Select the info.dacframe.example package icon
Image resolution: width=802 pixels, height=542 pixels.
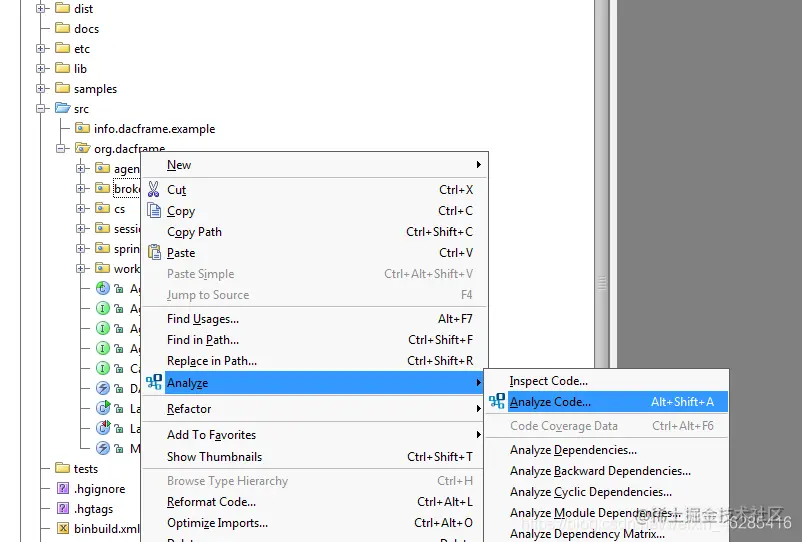pos(82,128)
